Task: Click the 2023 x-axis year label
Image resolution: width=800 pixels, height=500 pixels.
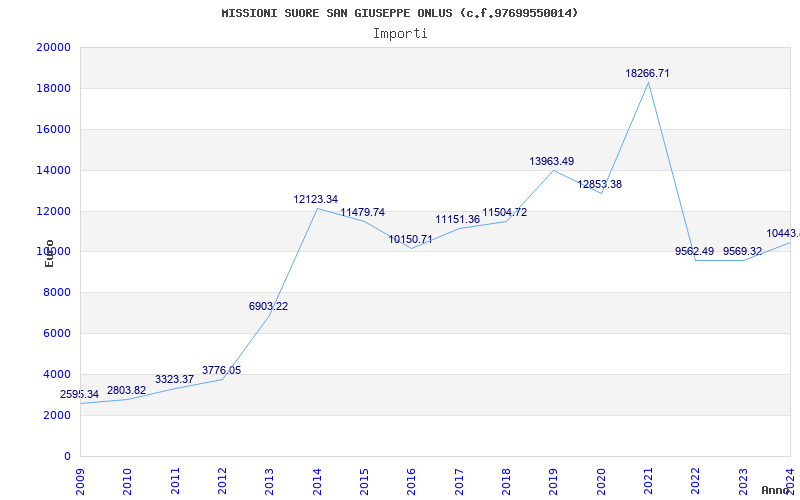Action: pos(743,482)
